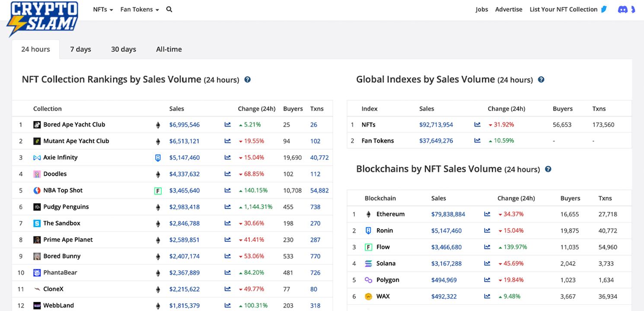Click help icon beside NFT Collection Rankings

click(x=248, y=79)
